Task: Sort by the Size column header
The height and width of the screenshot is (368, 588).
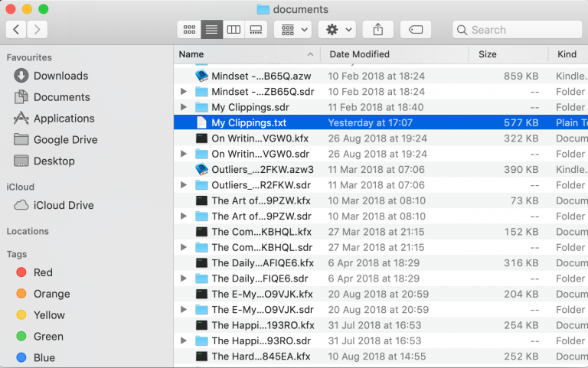Action: (508, 54)
